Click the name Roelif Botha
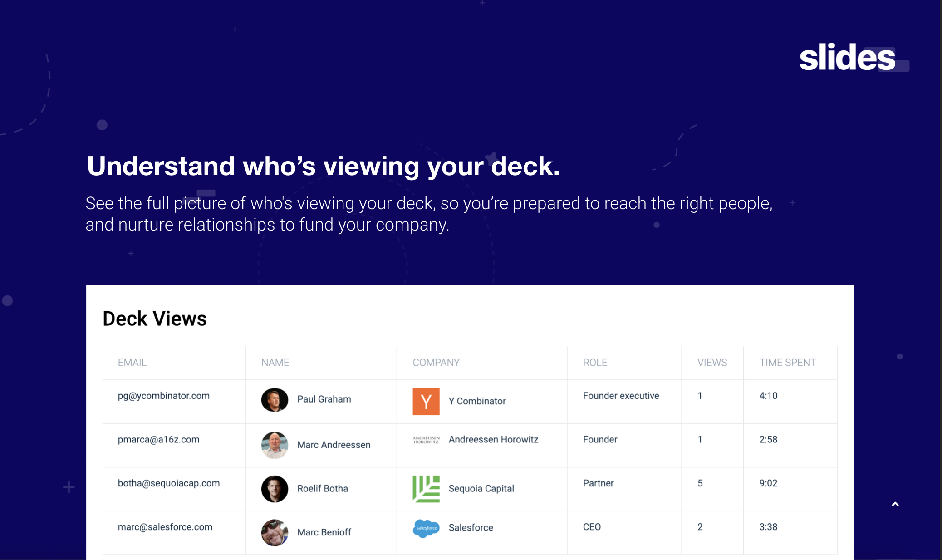 click(323, 489)
